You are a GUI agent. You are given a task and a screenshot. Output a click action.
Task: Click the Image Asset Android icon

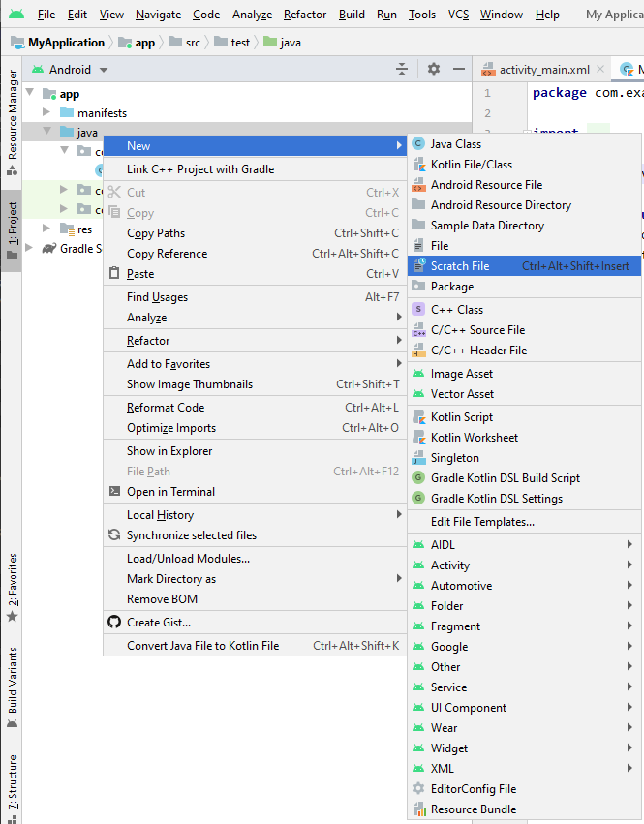[418, 374]
